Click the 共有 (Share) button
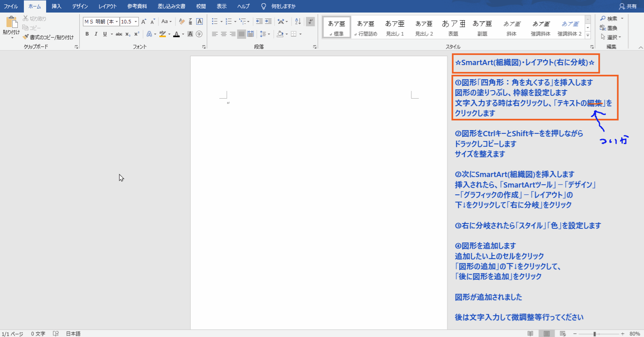This screenshot has height=337, width=644. (x=627, y=6)
